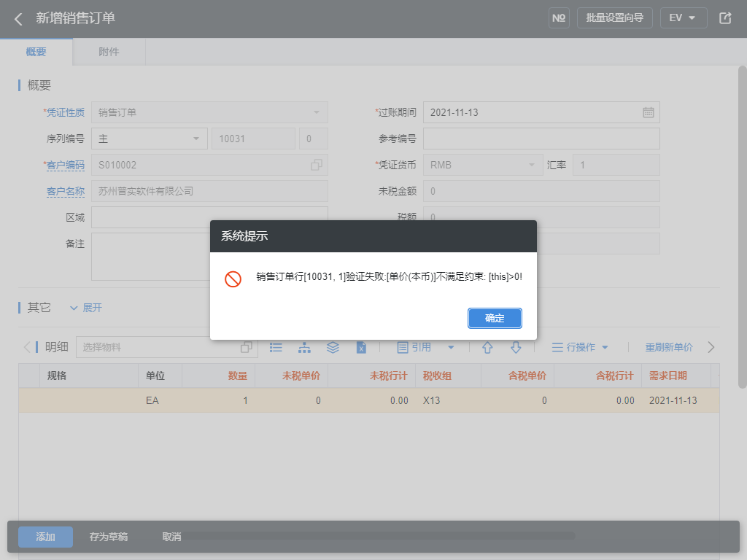Expand the 其它 section via 展开
747x560 pixels.
point(86,308)
